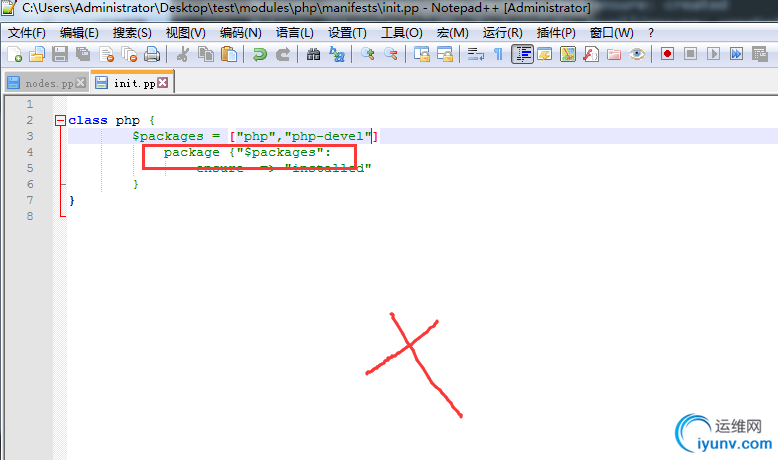Open the 工具(O) menu
Image resolution: width=778 pixels, height=460 pixels.
401,33
